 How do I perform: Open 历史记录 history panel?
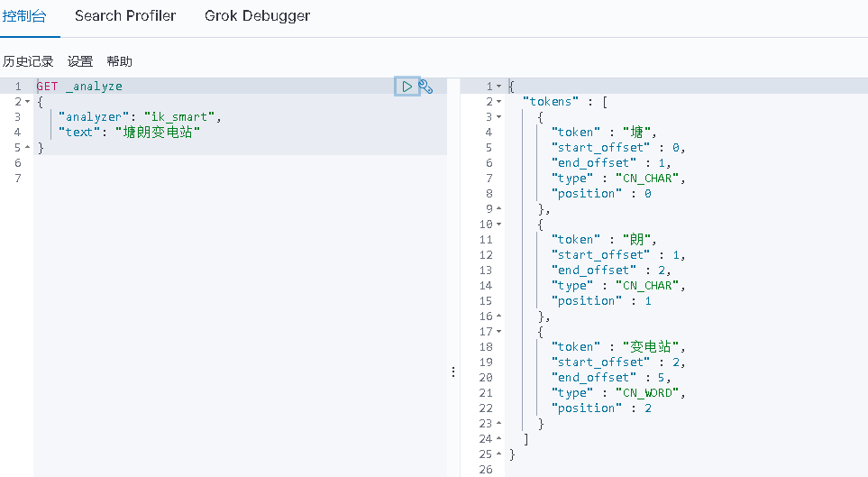click(x=28, y=61)
